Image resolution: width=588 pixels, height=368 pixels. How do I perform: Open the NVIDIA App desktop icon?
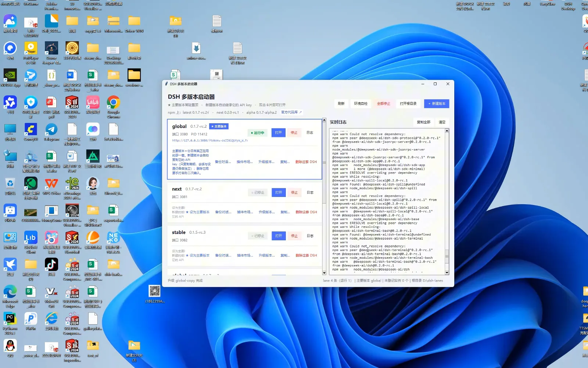tap(10, 78)
